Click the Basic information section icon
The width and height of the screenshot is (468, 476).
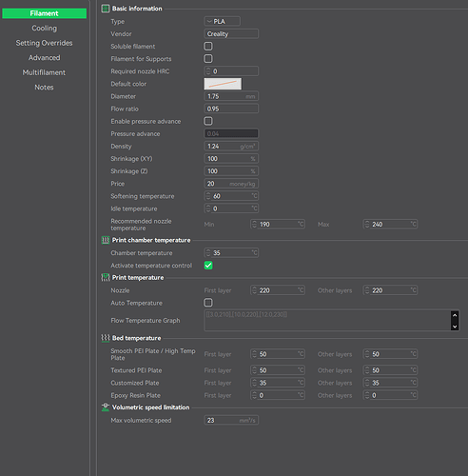coord(106,9)
